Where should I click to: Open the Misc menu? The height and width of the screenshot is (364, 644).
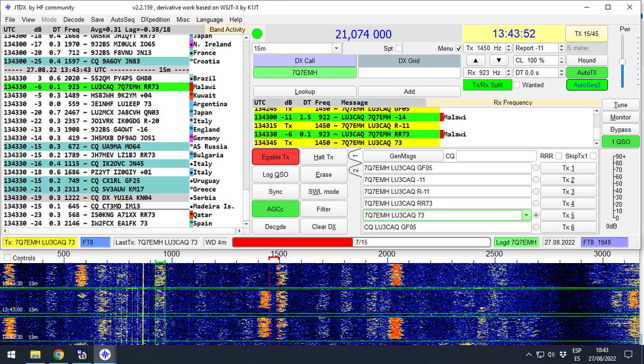click(183, 19)
